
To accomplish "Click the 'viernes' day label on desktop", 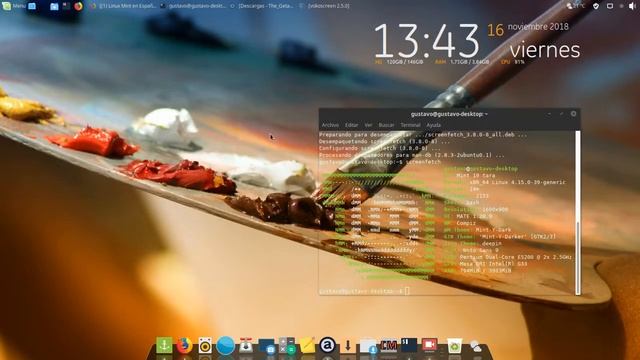I will click(x=544, y=50).
